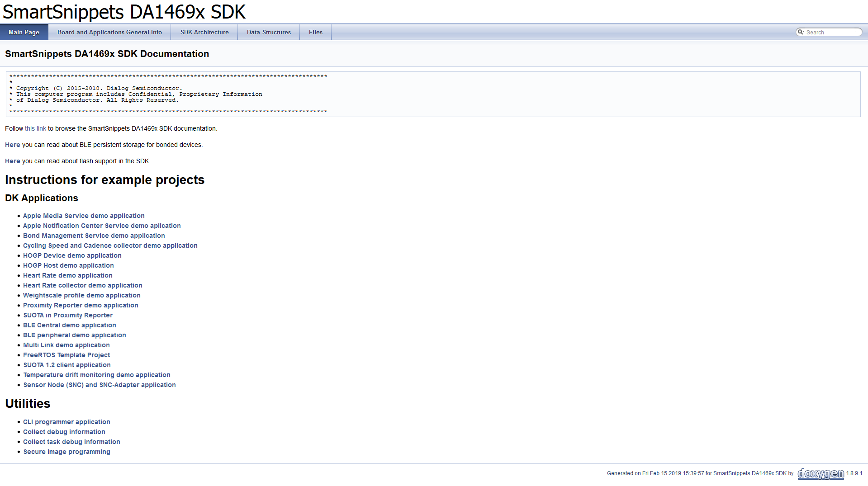Click the copyright notice code block

coord(433,94)
